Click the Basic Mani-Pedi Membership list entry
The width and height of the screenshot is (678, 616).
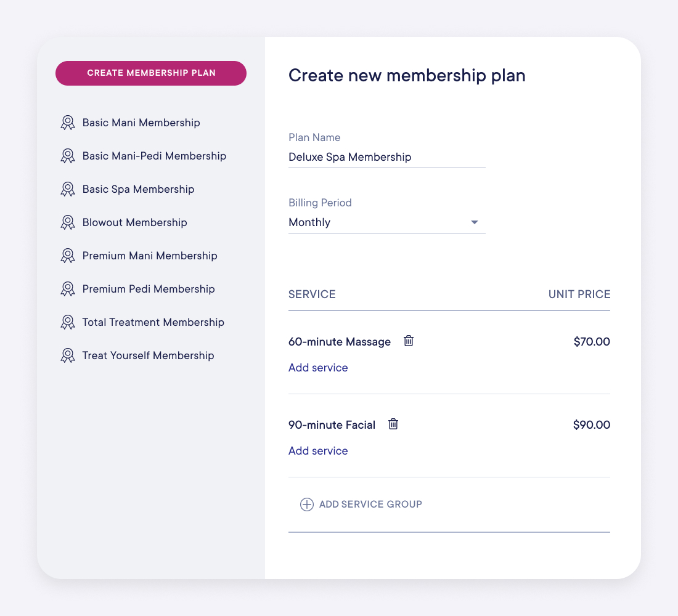coord(154,155)
